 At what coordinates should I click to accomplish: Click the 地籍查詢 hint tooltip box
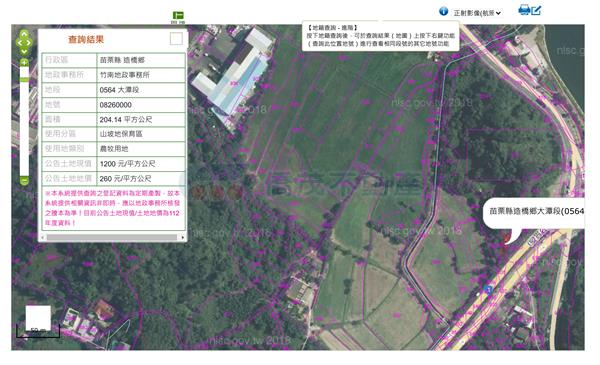(x=380, y=36)
